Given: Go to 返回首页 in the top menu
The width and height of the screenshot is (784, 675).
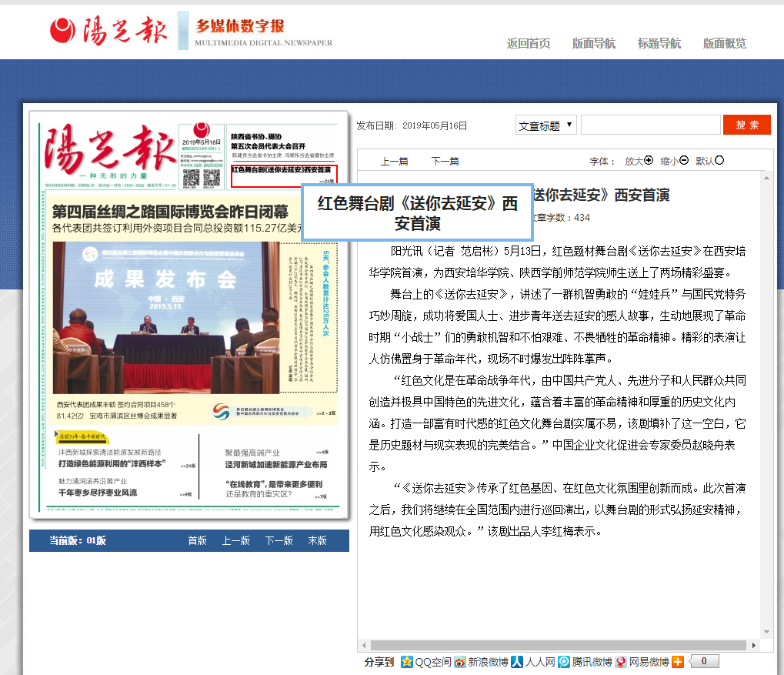Looking at the screenshot, I should click(529, 44).
